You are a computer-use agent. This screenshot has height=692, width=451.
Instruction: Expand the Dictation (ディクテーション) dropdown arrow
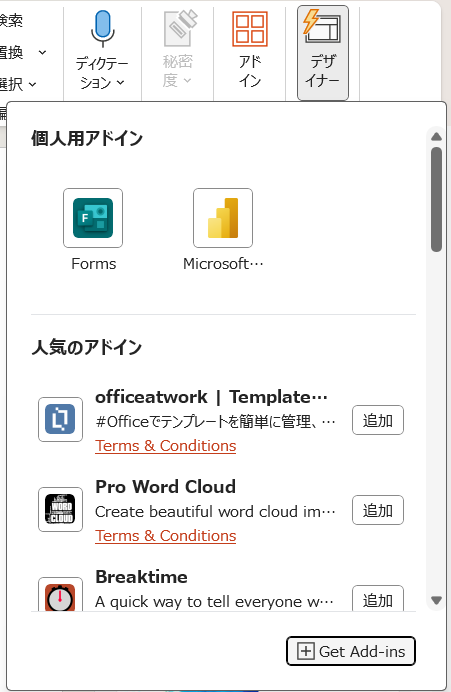pos(120,83)
